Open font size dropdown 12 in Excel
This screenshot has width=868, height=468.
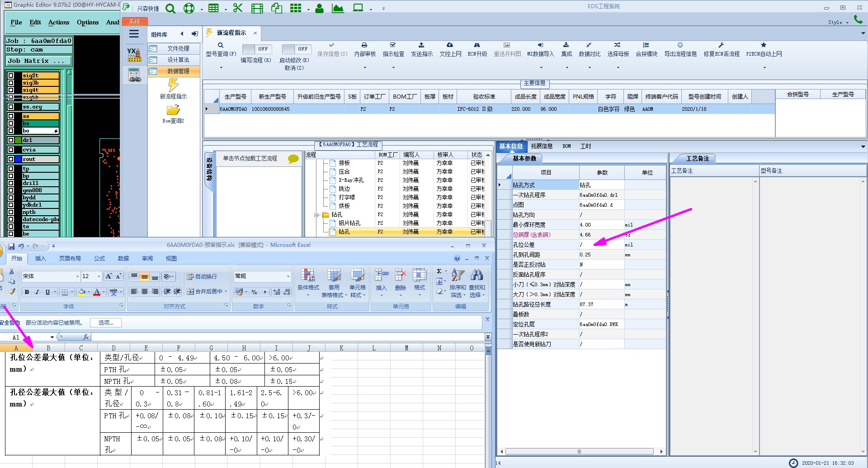(x=99, y=276)
